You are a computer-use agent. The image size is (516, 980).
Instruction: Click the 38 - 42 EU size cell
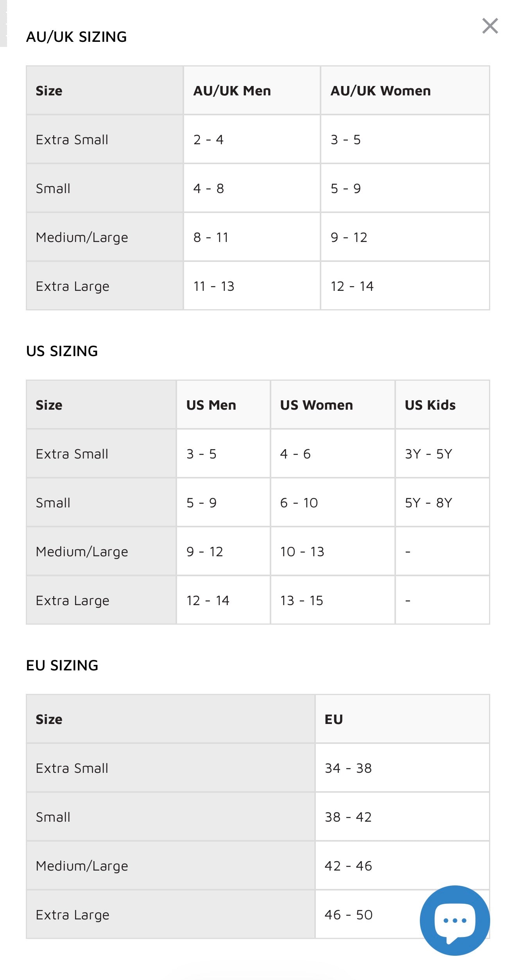pos(402,817)
